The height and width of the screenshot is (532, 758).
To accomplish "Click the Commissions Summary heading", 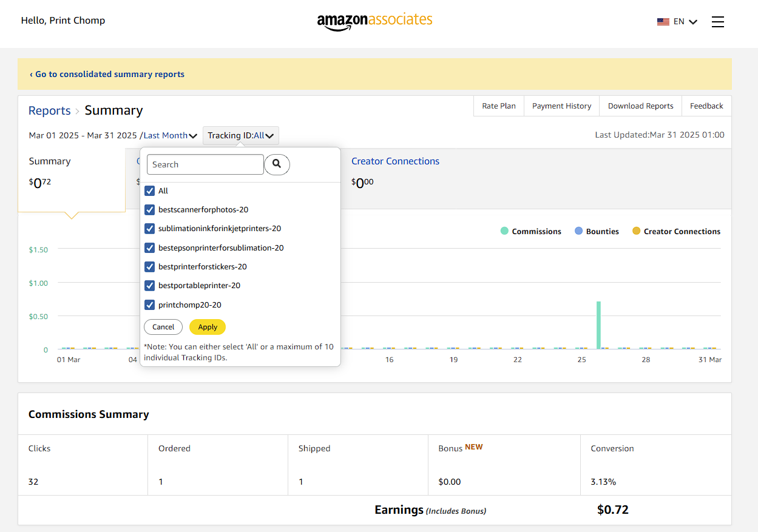I will [89, 414].
